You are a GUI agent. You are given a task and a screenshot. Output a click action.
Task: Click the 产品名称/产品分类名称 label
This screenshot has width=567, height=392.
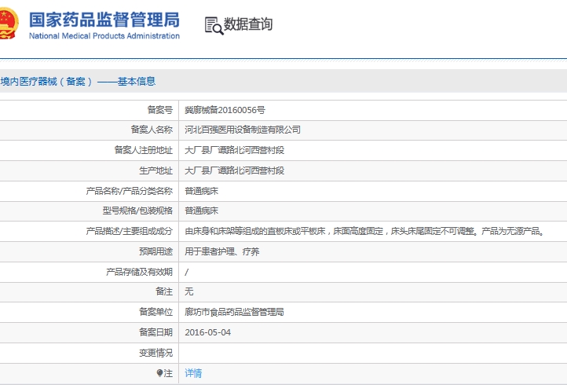[130, 191]
